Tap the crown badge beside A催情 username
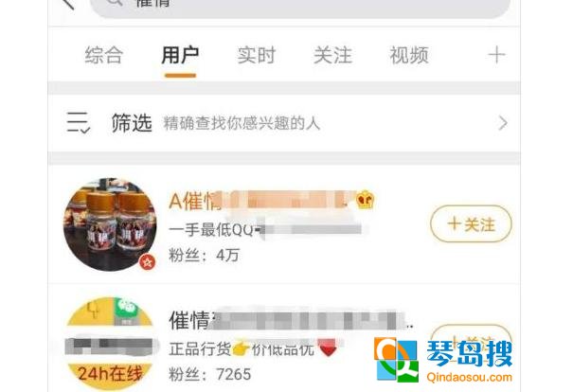573x392 pixels. 365,200
